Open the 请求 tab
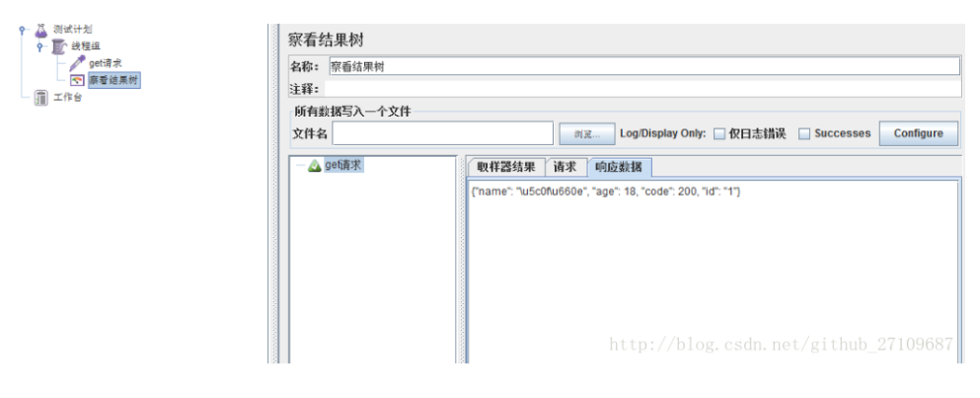The image size is (980, 398). click(565, 167)
